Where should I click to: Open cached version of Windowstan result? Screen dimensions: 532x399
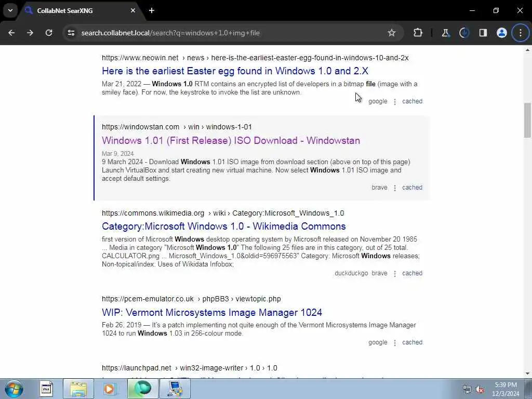point(412,187)
